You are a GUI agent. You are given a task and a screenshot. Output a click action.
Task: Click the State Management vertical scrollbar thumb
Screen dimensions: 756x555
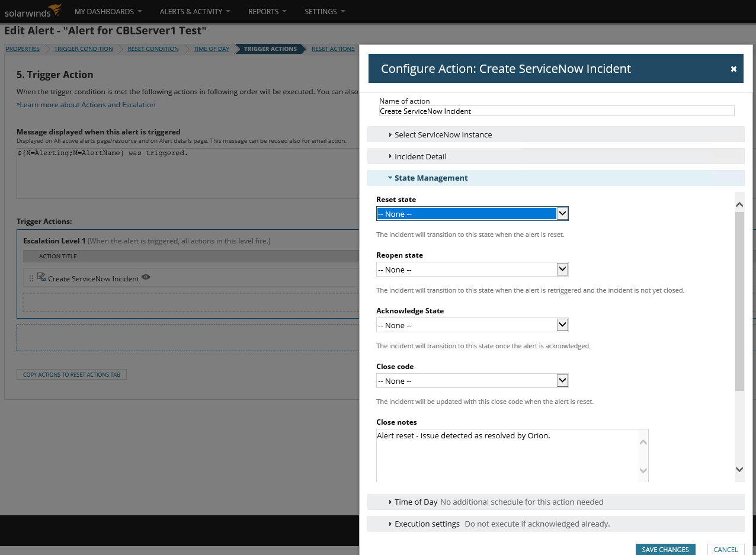pyautogui.click(x=739, y=301)
